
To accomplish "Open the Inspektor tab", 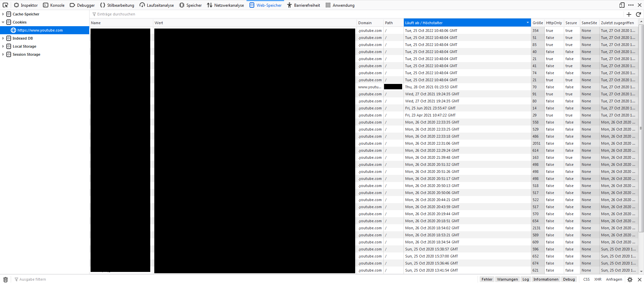I will pos(26,5).
